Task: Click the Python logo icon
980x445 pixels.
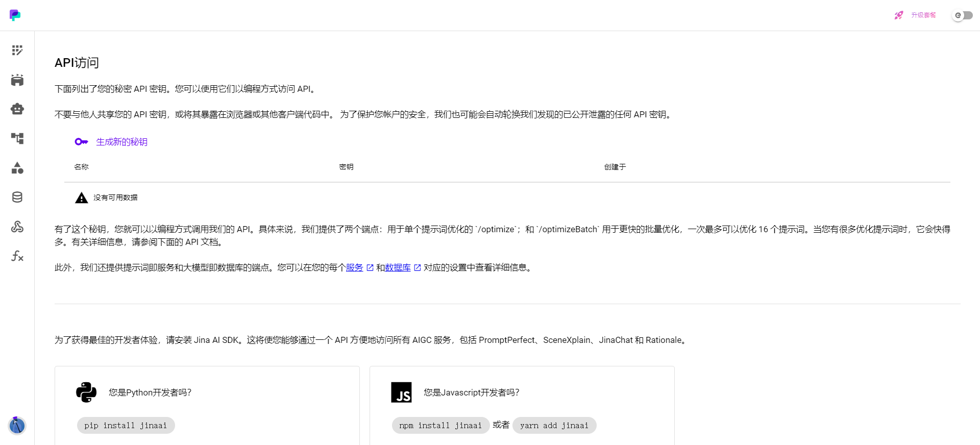Action: point(86,392)
